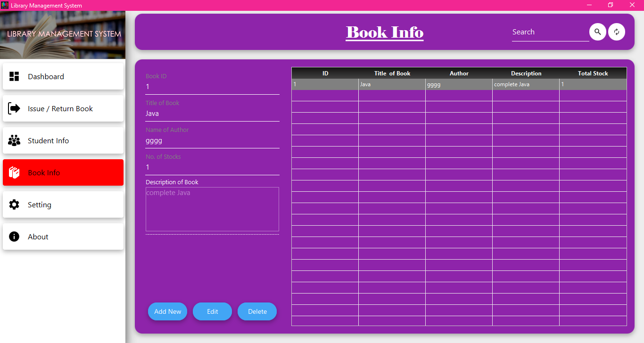The height and width of the screenshot is (343, 644).
Task: Click the app icon in title bar
Action: [5, 5]
